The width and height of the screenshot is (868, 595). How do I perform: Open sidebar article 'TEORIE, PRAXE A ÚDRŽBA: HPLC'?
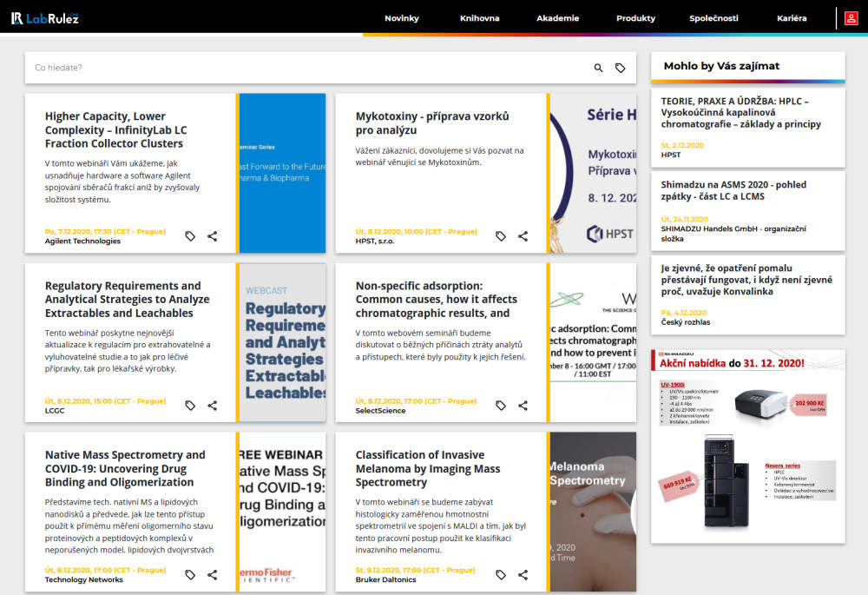click(x=740, y=112)
